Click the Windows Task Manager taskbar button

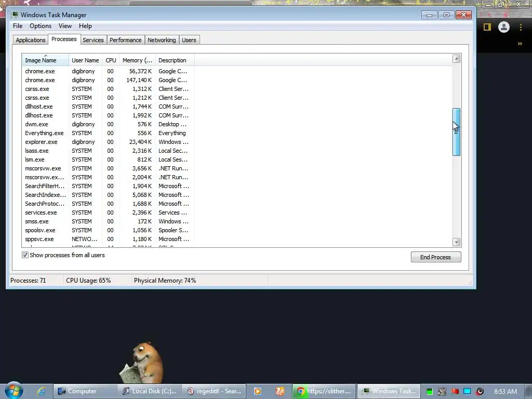click(389, 391)
